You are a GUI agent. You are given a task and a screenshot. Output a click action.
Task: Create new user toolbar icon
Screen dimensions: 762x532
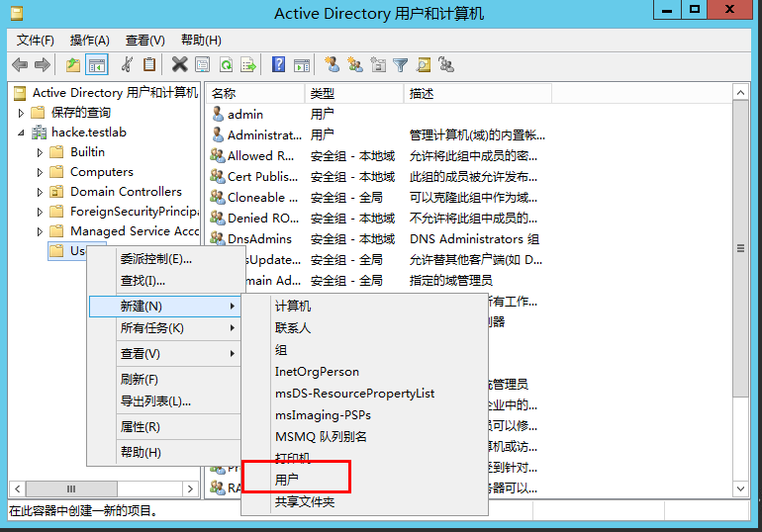pos(332,64)
